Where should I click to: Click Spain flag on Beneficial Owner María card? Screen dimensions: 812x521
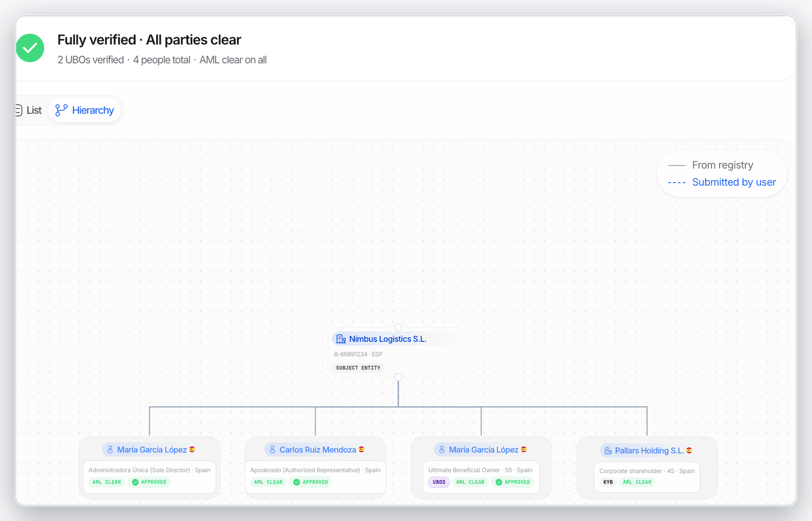[x=524, y=449]
